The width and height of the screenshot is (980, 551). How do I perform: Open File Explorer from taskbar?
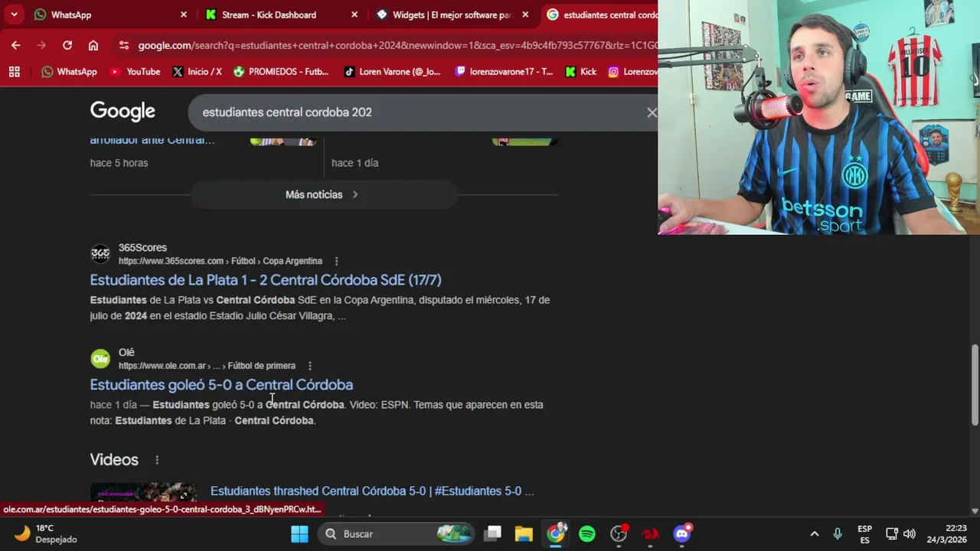[x=524, y=533]
